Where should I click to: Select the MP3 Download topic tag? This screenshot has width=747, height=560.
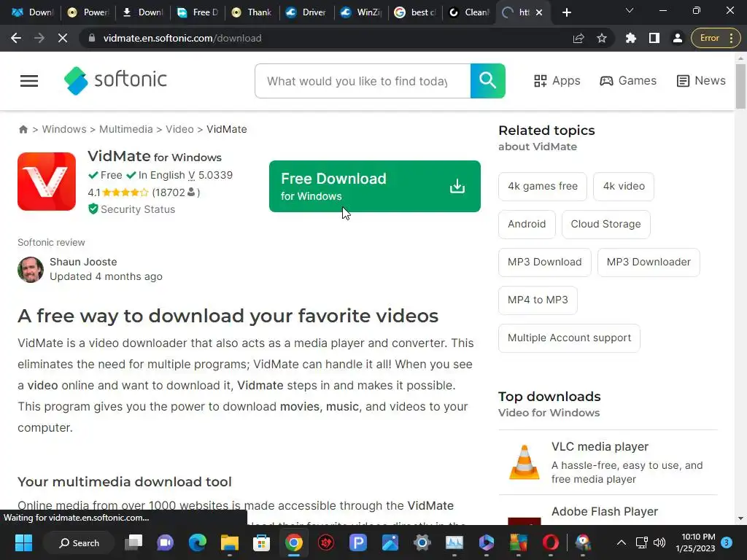click(x=544, y=262)
